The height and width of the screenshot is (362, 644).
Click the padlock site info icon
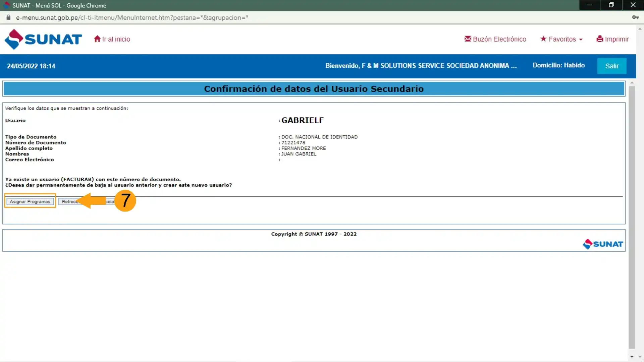click(8, 17)
